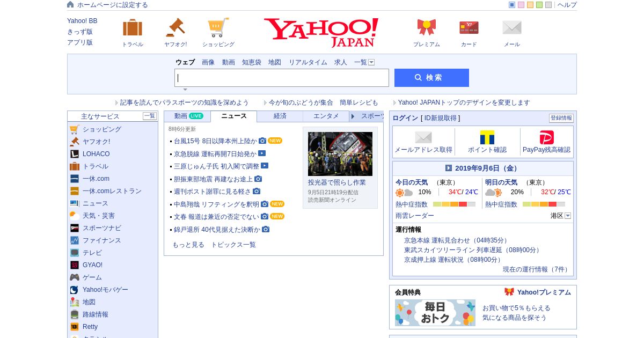Image resolution: width=644 pixels, height=338 pixels.
Task: Click the ログイン link
Action: [405, 118]
